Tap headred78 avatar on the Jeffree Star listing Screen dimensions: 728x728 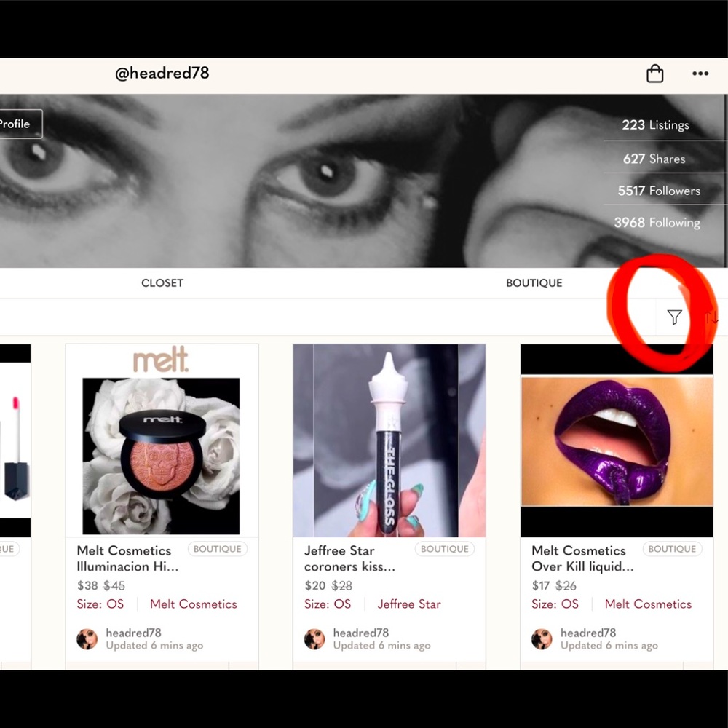[x=314, y=639]
